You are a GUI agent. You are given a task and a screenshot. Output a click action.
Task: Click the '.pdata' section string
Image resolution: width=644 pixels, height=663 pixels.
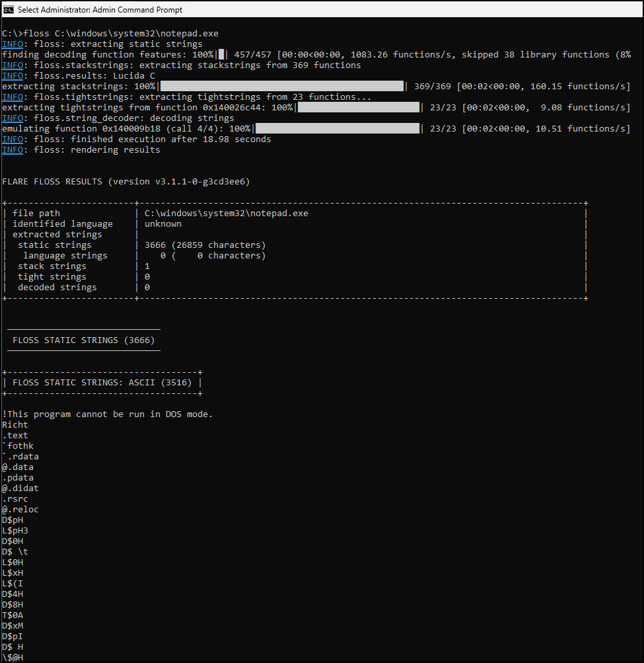[18, 477]
